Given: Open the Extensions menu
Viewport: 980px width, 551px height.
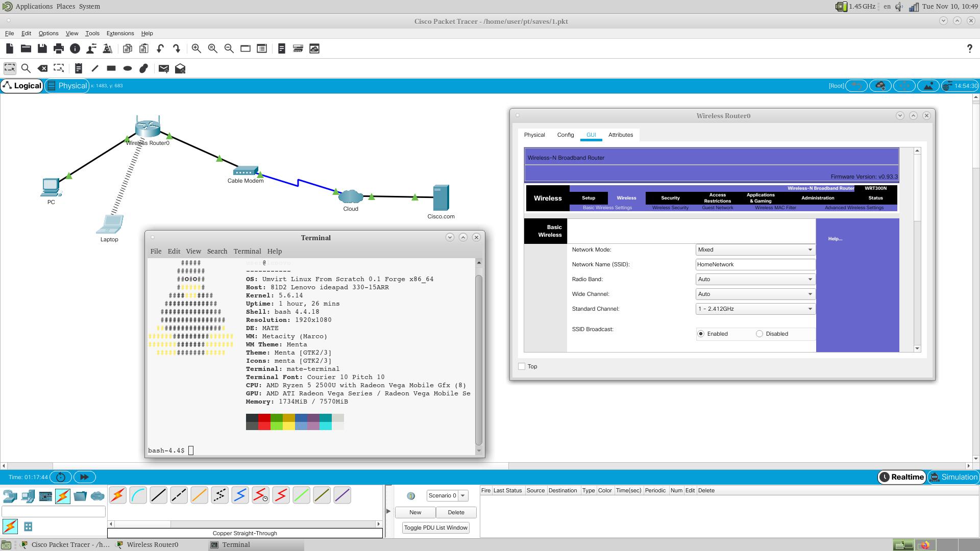Looking at the screenshot, I should pos(120,33).
